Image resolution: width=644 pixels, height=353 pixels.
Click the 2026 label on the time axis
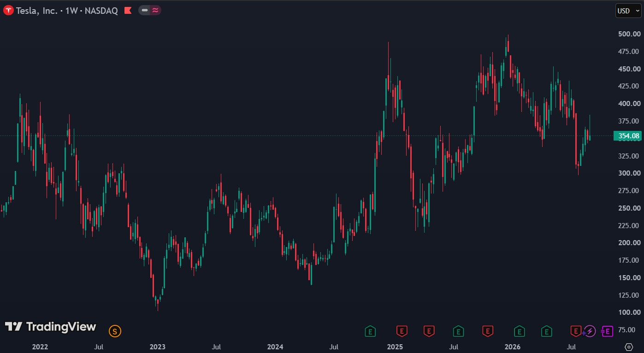(513, 347)
